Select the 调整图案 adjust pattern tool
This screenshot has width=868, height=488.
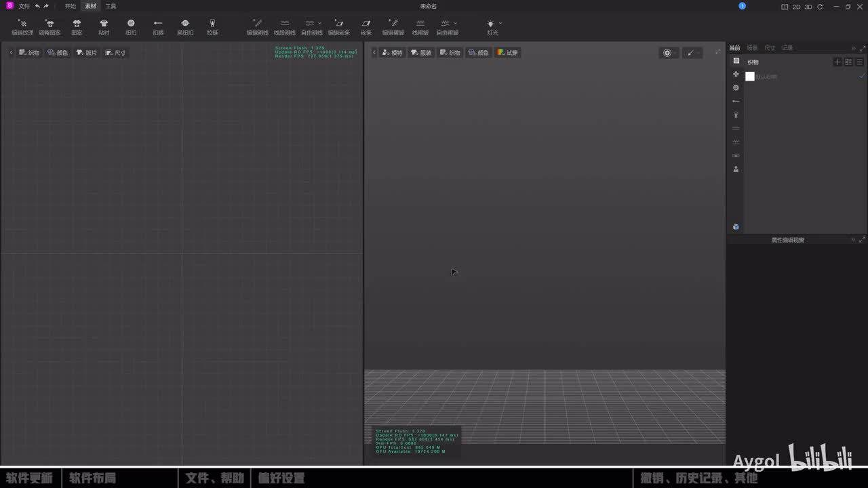[x=50, y=27]
